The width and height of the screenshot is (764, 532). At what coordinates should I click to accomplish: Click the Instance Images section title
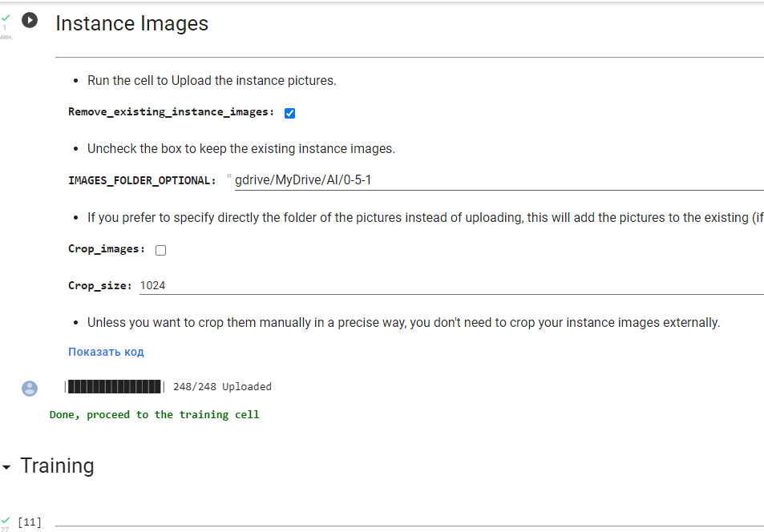click(x=131, y=24)
